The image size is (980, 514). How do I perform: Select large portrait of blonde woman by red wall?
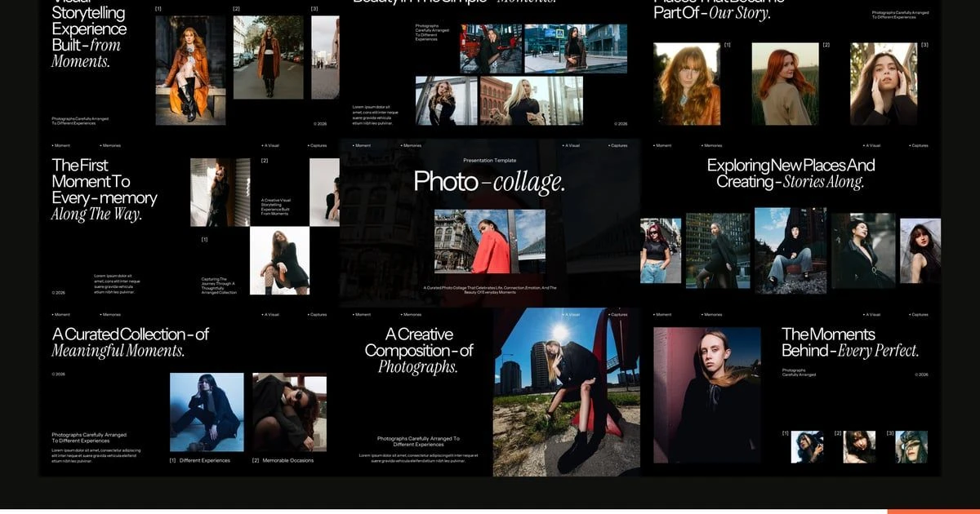click(x=707, y=395)
